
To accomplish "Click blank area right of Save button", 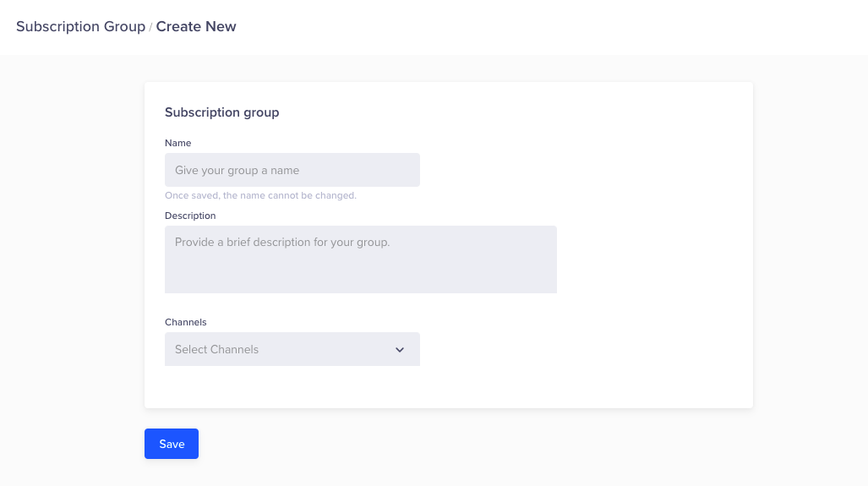I will (x=507, y=445).
